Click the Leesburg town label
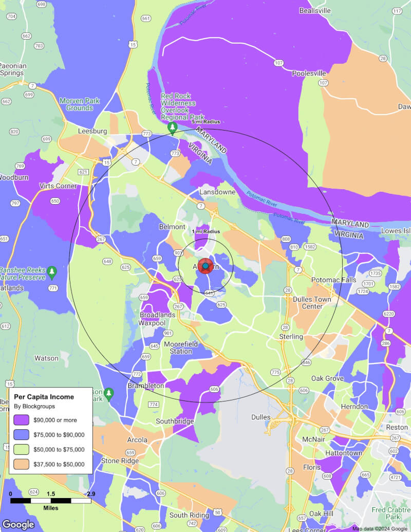Viewport: 411px width, 532px height. coord(92,131)
